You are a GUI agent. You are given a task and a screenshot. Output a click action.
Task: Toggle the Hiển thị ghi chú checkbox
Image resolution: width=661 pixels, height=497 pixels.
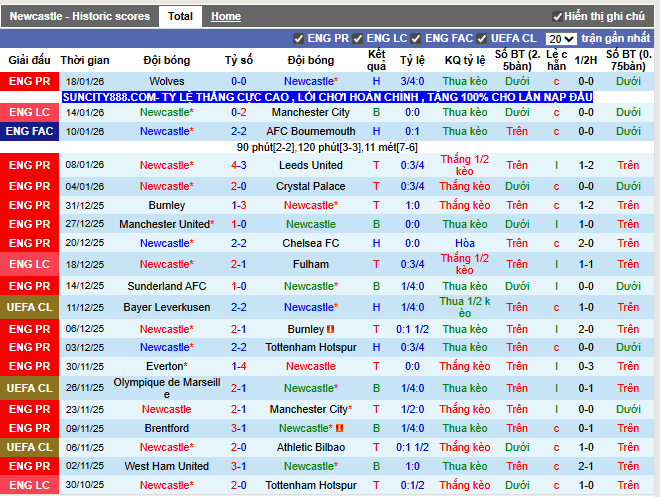pyautogui.click(x=557, y=16)
